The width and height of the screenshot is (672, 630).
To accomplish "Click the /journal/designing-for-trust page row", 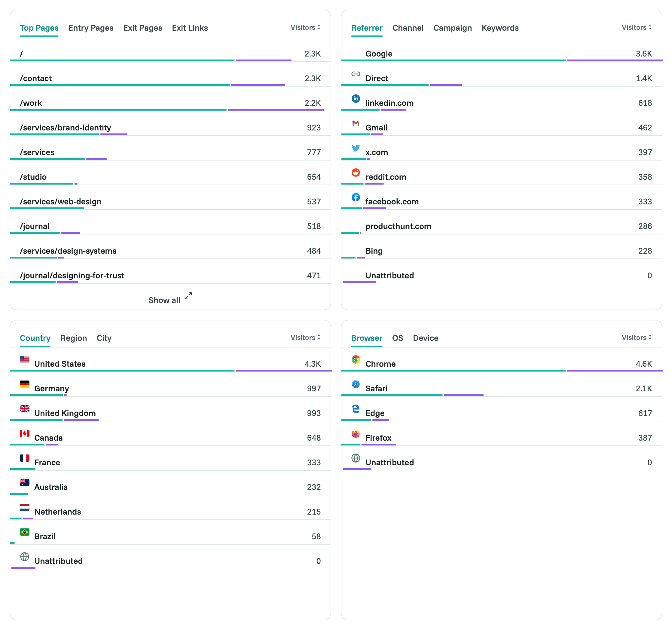I will tap(170, 272).
